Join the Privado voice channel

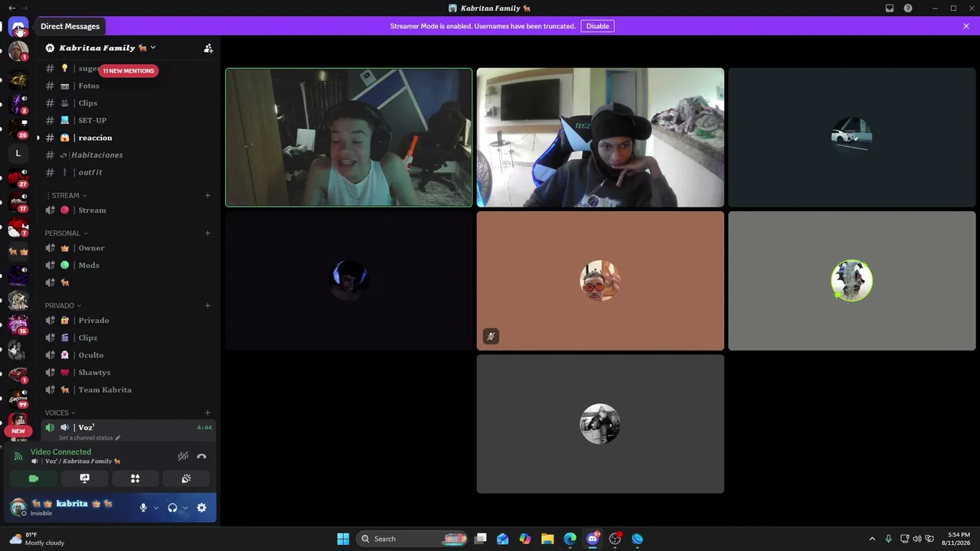tap(128, 321)
